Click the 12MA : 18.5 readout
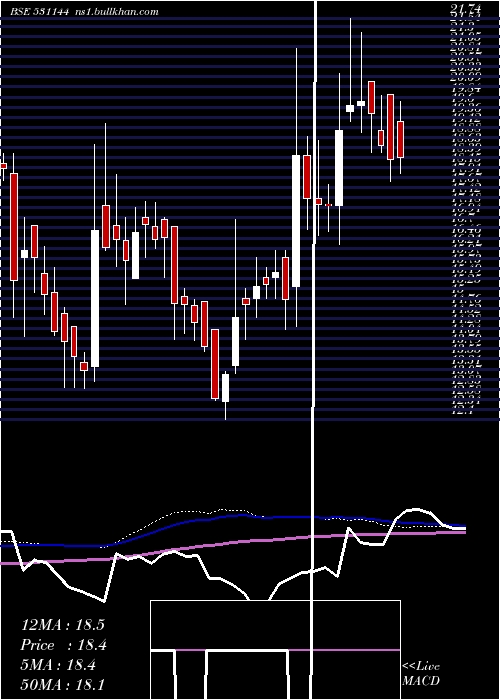This screenshot has width=500, height=700. (x=62, y=625)
